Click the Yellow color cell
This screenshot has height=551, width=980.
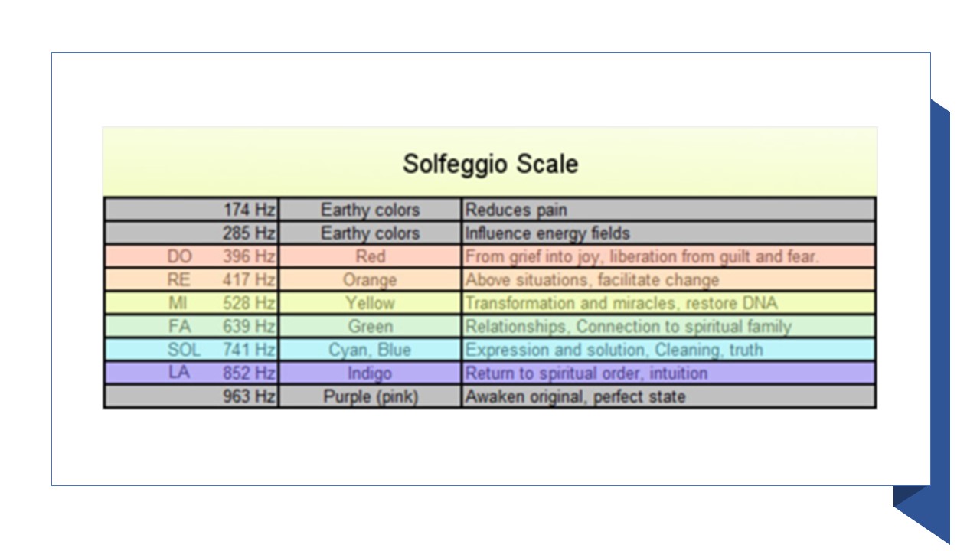tap(371, 303)
